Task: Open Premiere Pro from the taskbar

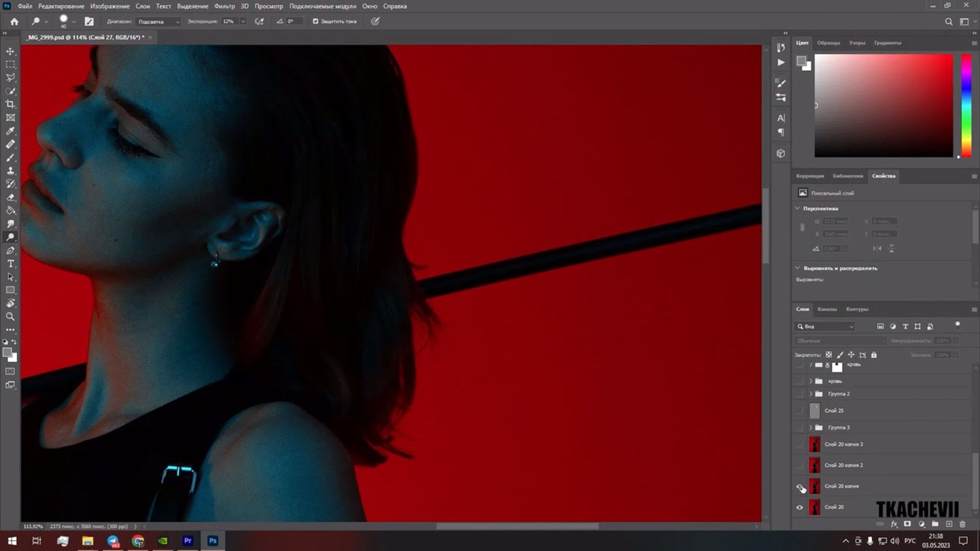Action: coord(188,541)
